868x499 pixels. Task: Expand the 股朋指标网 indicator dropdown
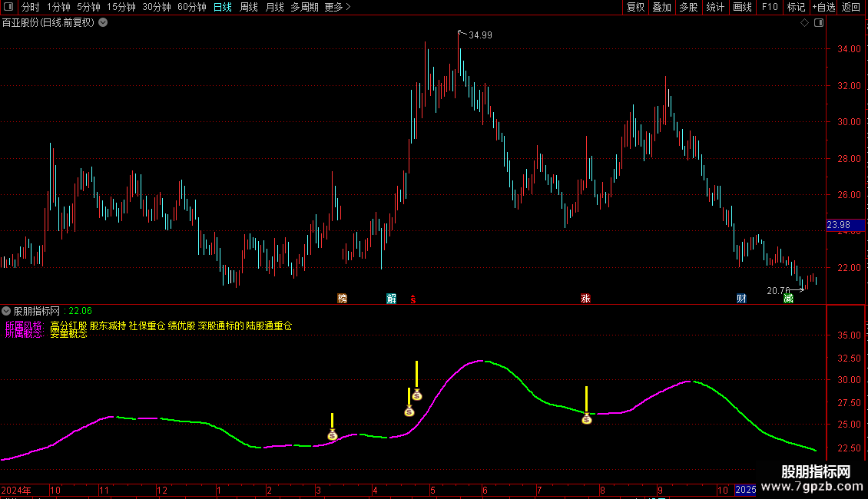[x=7, y=311]
